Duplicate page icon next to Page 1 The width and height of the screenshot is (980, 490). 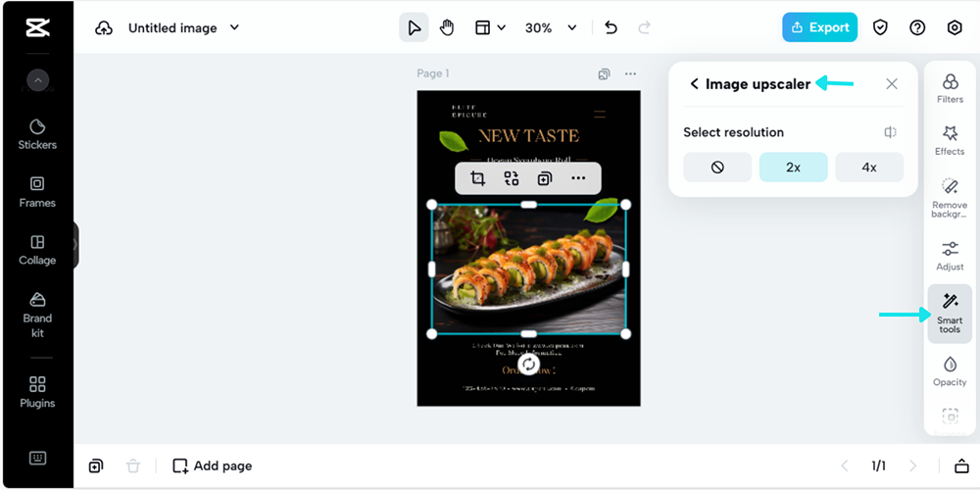point(604,73)
